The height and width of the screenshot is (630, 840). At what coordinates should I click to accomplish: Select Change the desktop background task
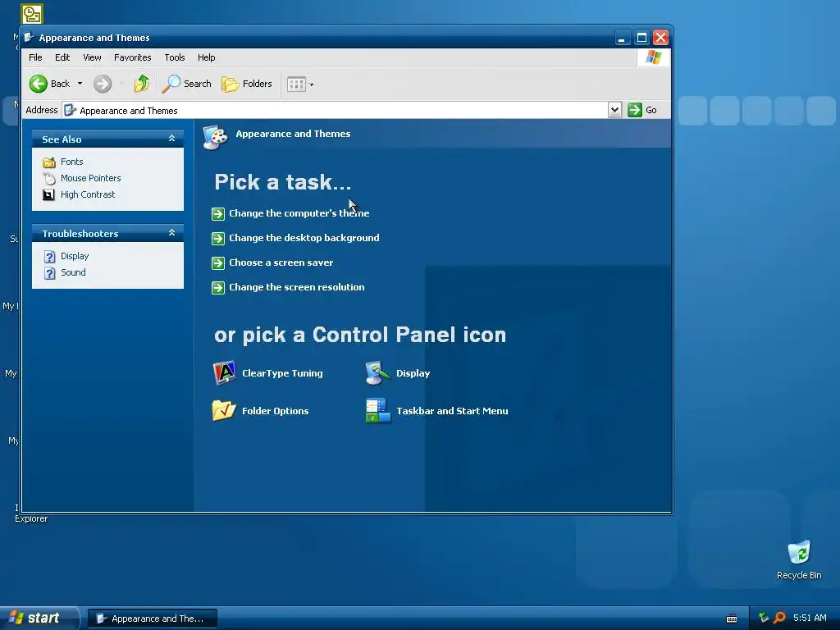304,238
